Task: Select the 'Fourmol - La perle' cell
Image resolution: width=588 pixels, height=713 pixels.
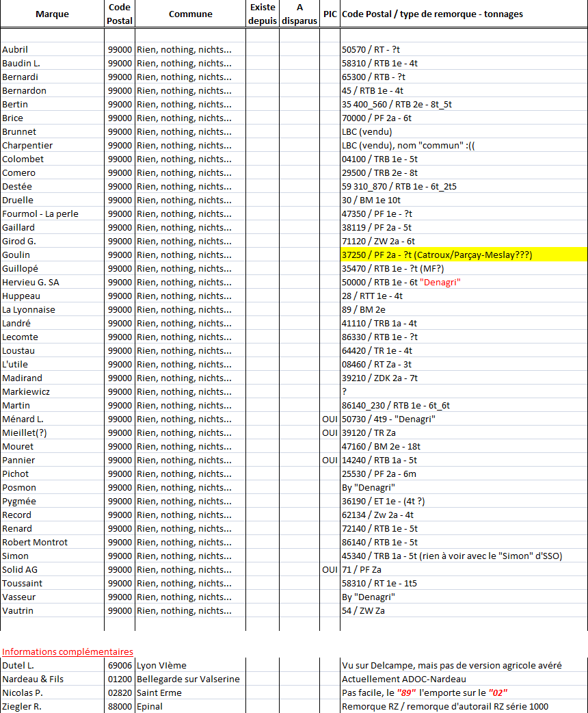Action: pos(52,213)
